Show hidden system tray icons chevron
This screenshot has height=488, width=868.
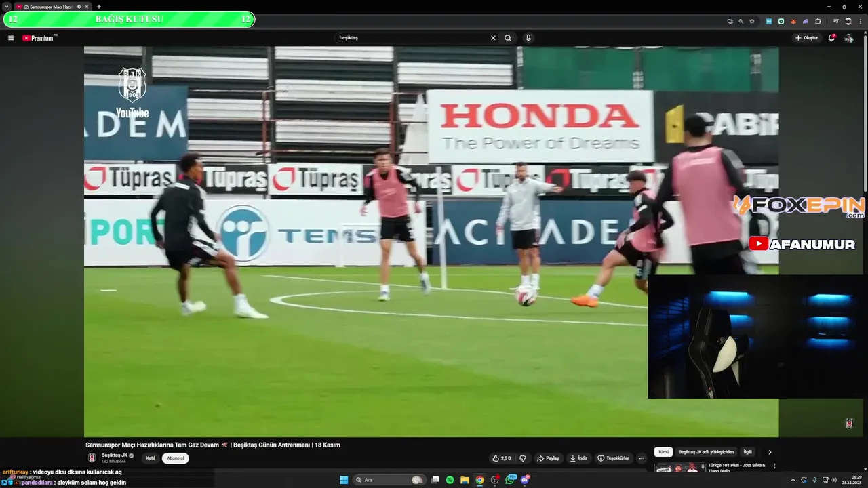pos(793,480)
